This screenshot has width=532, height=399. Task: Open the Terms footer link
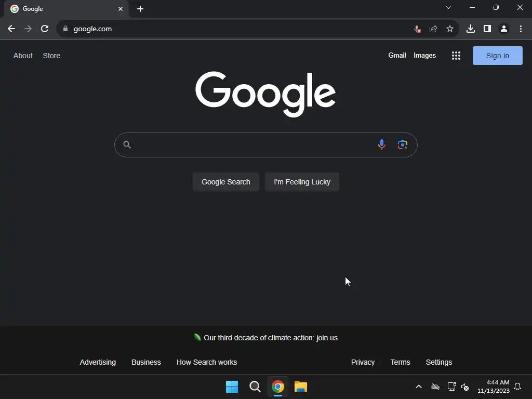[401, 362]
